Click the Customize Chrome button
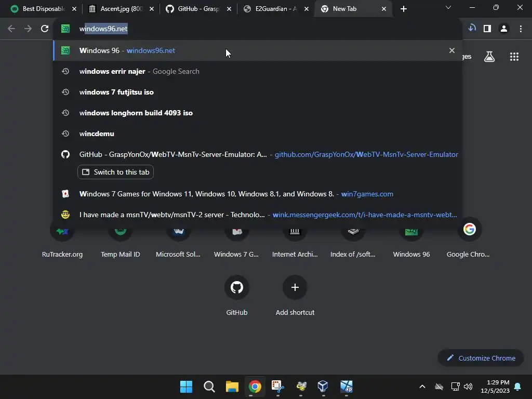532x399 pixels. [x=481, y=358]
